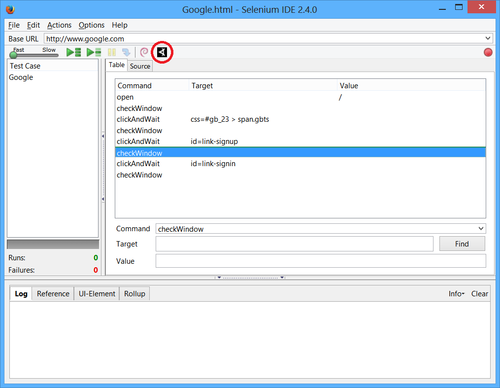Click the Fast/Slow speed slider
The width and height of the screenshot is (500, 388).
(34, 53)
